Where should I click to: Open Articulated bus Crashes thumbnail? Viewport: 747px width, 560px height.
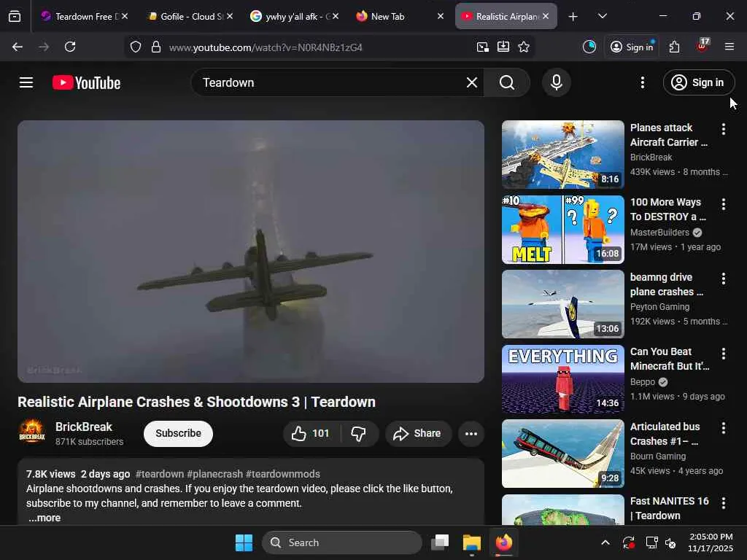[x=562, y=454]
